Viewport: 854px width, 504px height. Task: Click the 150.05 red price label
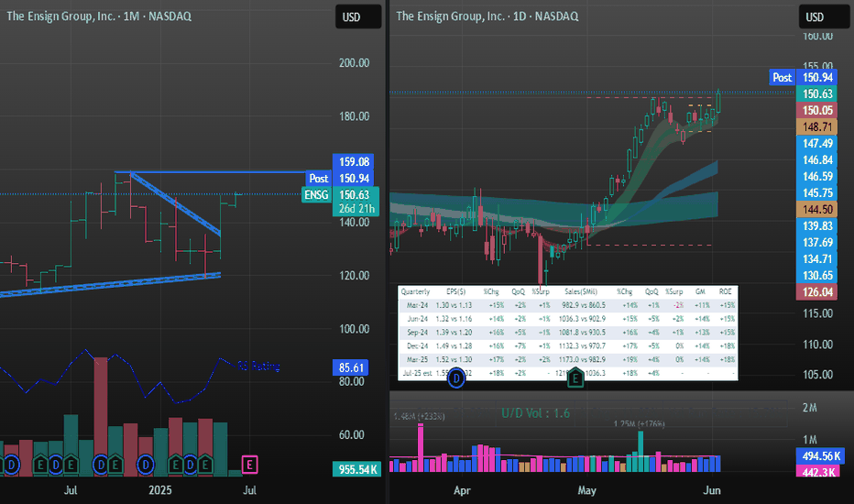pyautogui.click(x=817, y=111)
